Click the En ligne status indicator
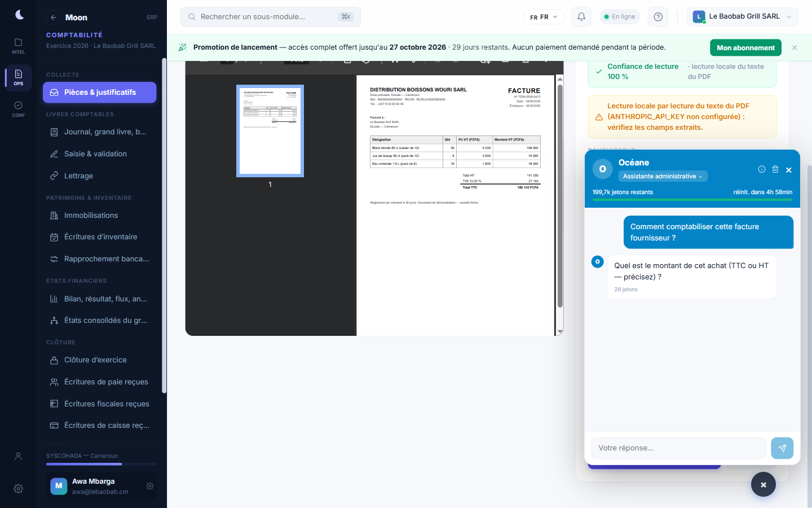812x508 pixels. (620, 17)
